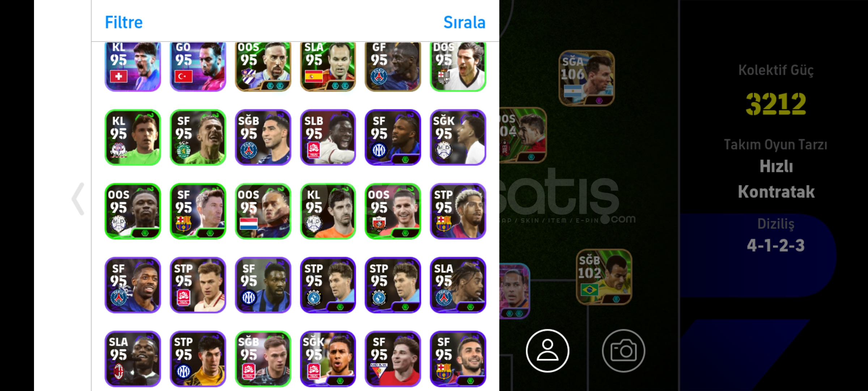This screenshot has width=868, height=391.
Task: Choose the GO 95 Turkey flag card
Action: tap(198, 66)
